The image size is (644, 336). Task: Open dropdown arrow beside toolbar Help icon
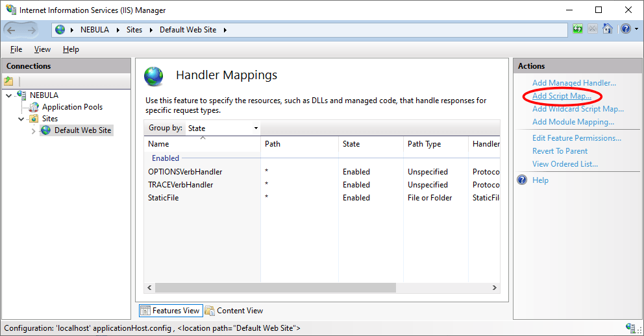pos(637,29)
